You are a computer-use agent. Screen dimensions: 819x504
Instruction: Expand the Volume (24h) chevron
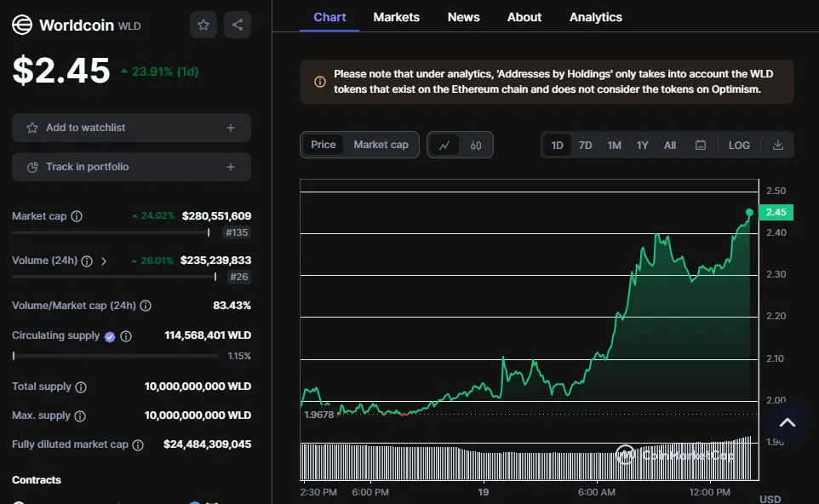(x=104, y=261)
